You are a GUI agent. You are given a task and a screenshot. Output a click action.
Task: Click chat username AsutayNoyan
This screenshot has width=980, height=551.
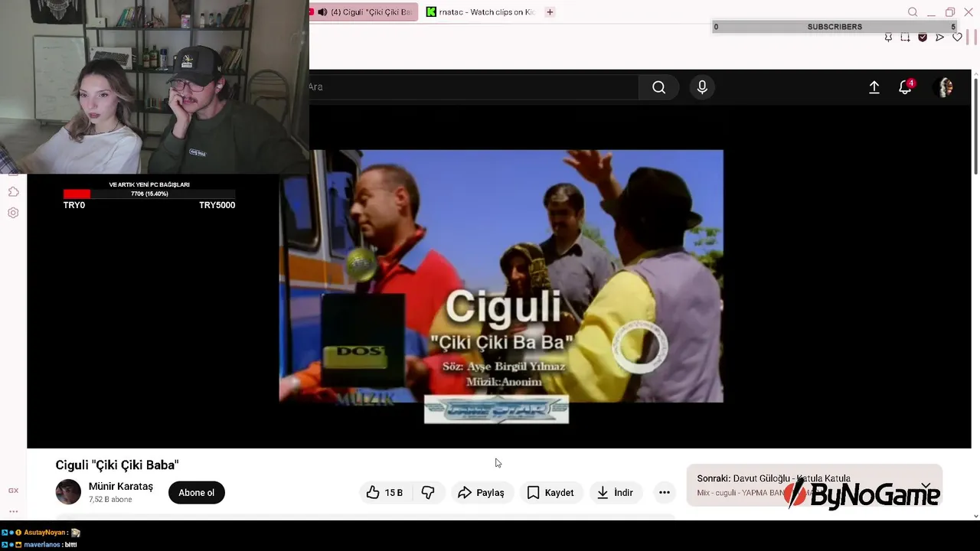coord(44,533)
